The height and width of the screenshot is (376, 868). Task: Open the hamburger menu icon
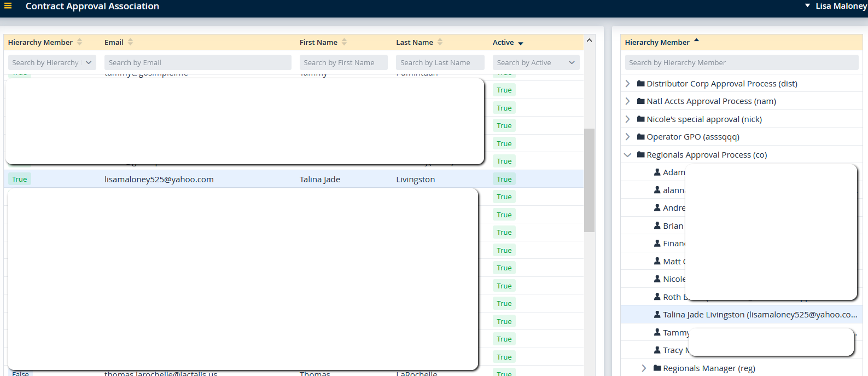pyautogui.click(x=8, y=6)
